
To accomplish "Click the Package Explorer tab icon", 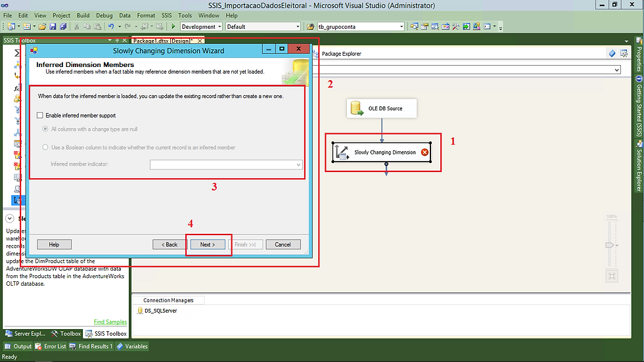I will (315, 54).
